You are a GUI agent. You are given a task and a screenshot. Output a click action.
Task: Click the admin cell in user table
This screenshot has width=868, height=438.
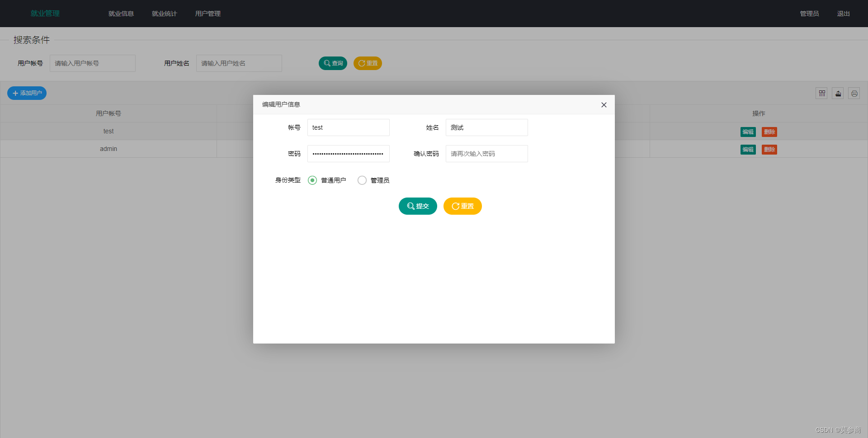(108, 149)
